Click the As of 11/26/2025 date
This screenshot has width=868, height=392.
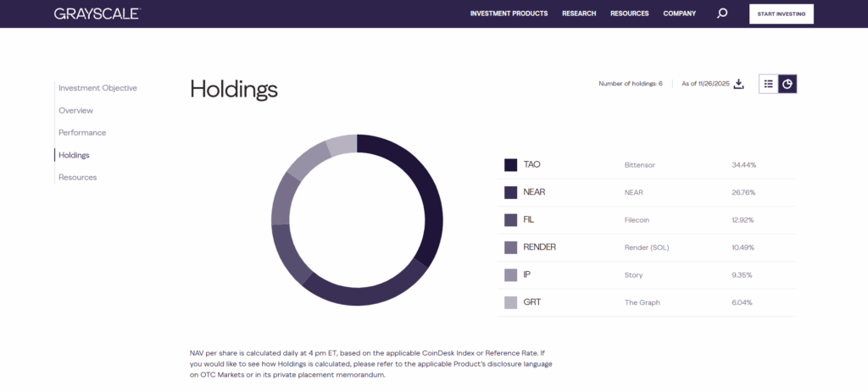coord(706,84)
